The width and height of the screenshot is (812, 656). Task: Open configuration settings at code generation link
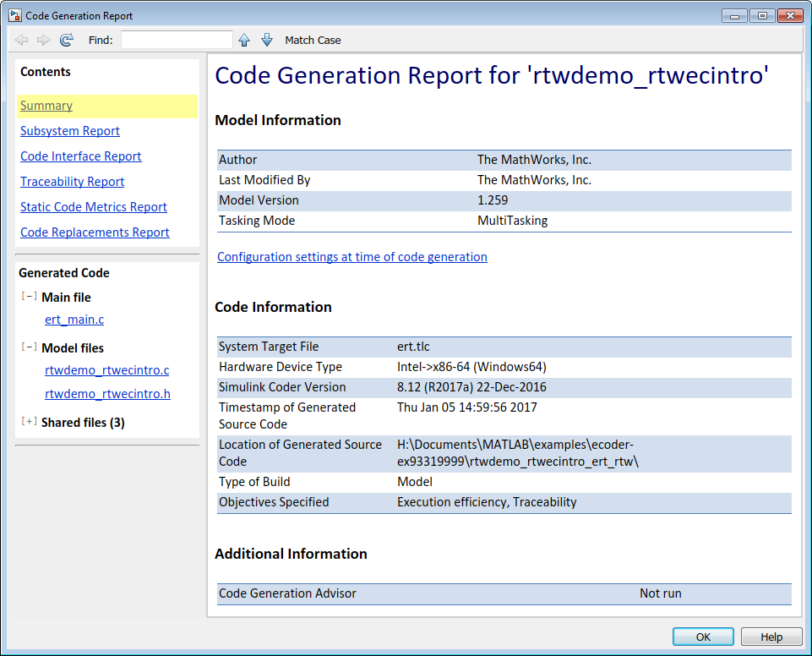352,257
